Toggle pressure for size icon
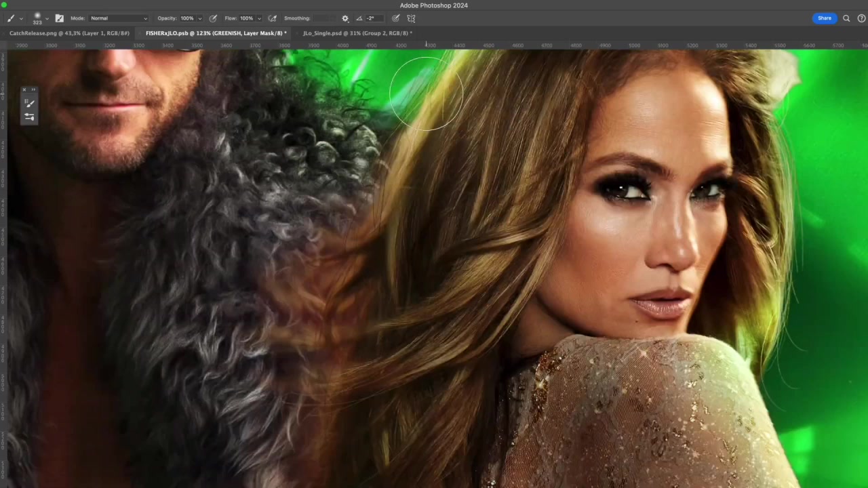This screenshot has width=868, height=488. (x=396, y=18)
